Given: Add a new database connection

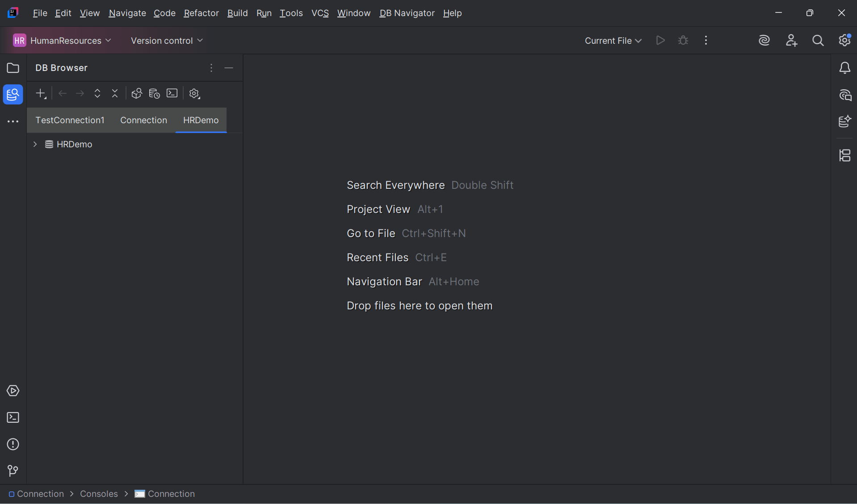Looking at the screenshot, I should pyautogui.click(x=40, y=93).
